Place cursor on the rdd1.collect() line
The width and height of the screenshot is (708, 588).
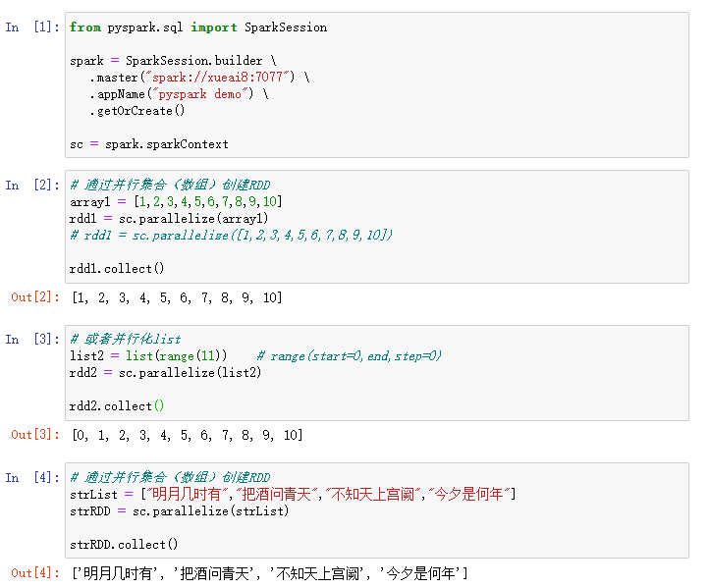[x=117, y=268]
